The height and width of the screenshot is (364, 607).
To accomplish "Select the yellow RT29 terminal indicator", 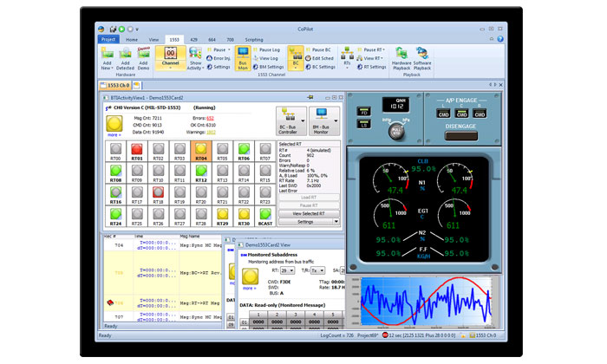I will click(x=222, y=216).
